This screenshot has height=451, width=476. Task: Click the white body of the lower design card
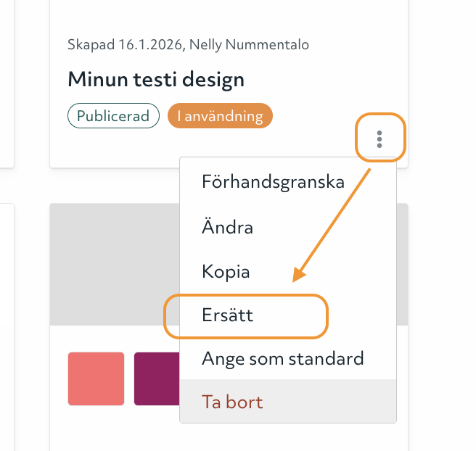point(116,428)
